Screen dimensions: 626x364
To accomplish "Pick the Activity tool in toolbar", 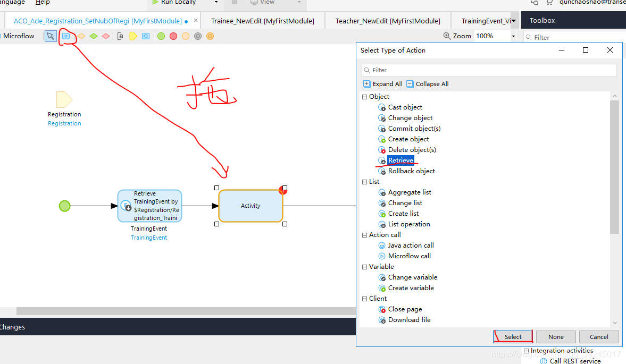I will pyautogui.click(x=66, y=36).
